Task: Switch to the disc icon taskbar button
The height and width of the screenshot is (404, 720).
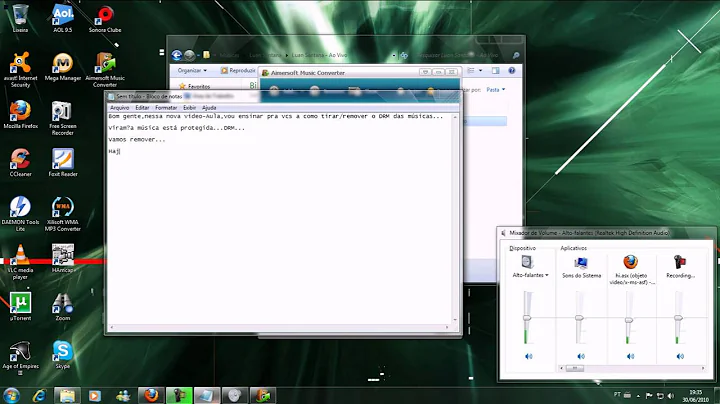Action: click(x=235, y=395)
